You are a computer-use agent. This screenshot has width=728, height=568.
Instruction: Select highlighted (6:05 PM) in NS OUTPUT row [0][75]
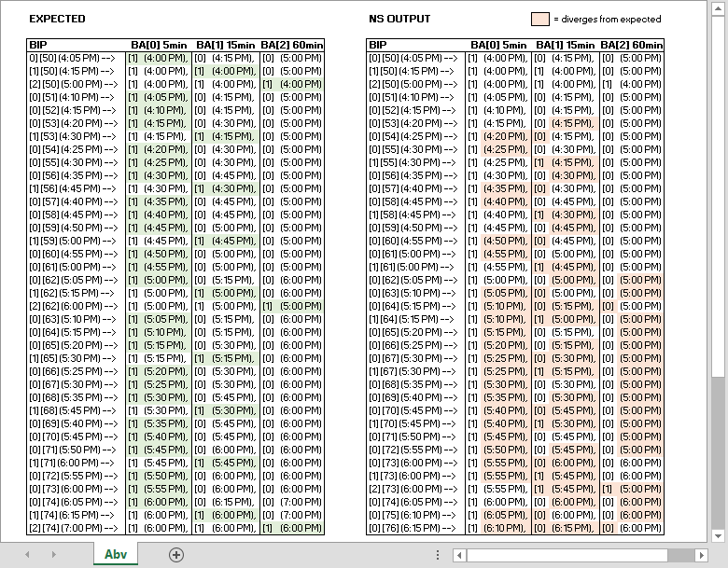click(x=505, y=515)
